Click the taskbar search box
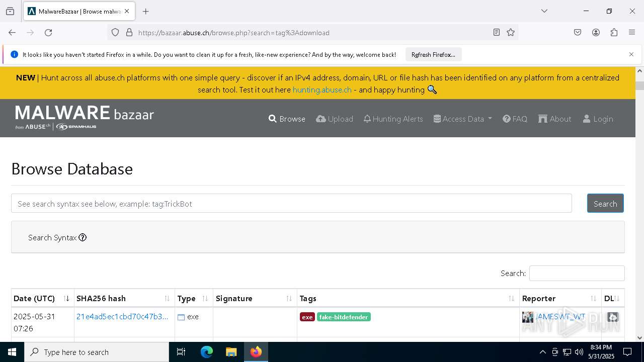Image resolution: width=644 pixels, height=362 pixels. (x=97, y=352)
